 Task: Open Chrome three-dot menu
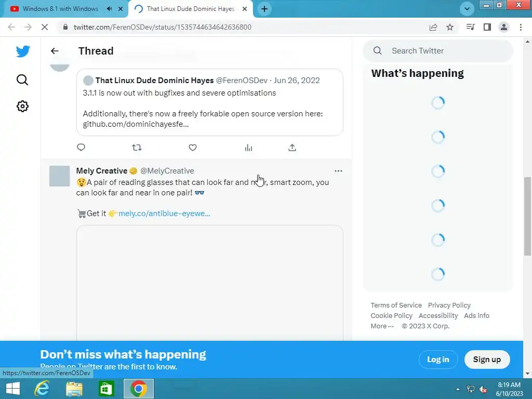[521, 27]
